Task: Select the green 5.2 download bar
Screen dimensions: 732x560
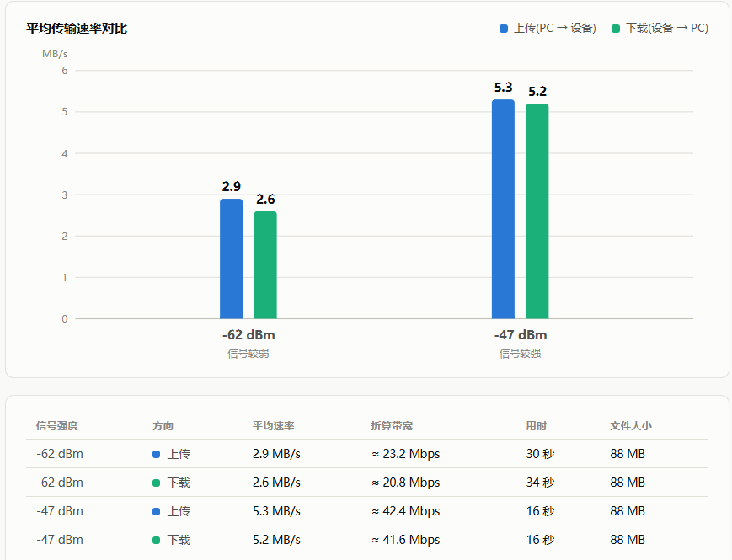Action: (x=537, y=211)
